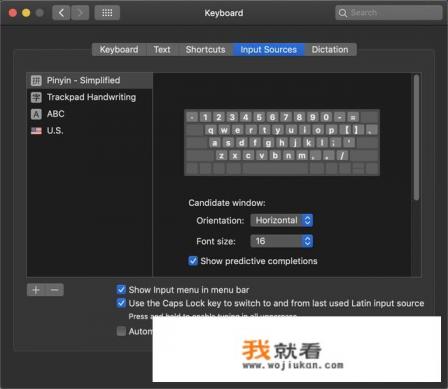Switch to the Dictation tab
This screenshot has width=448, height=389.
click(330, 50)
